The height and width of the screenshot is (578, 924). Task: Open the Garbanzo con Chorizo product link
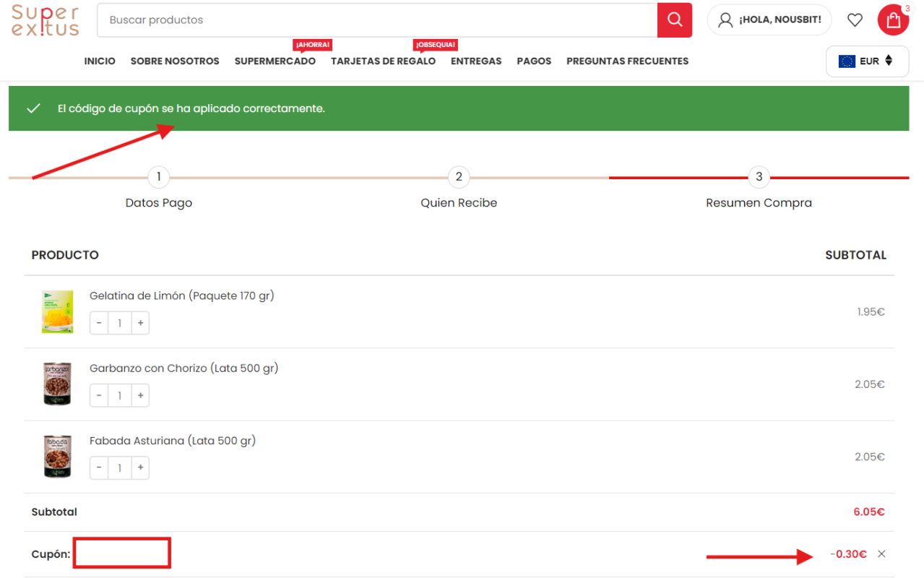[183, 368]
